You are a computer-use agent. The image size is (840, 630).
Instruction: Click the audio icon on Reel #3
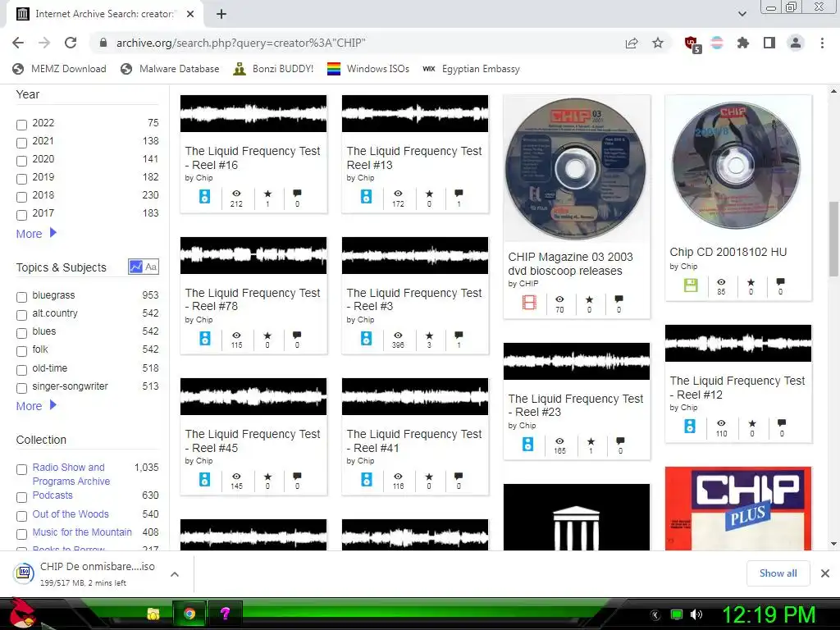click(367, 339)
